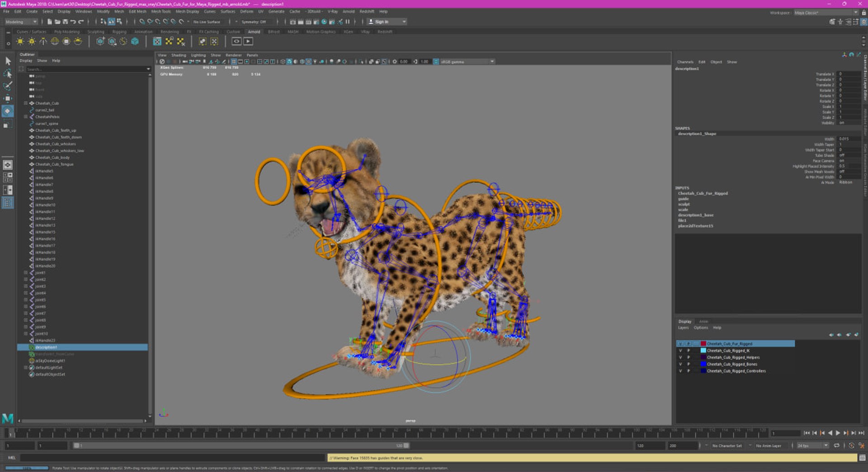Switch to the XGen shelf tab
The image size is (868, 472).
pyautogui.click(x=348, y=32)
